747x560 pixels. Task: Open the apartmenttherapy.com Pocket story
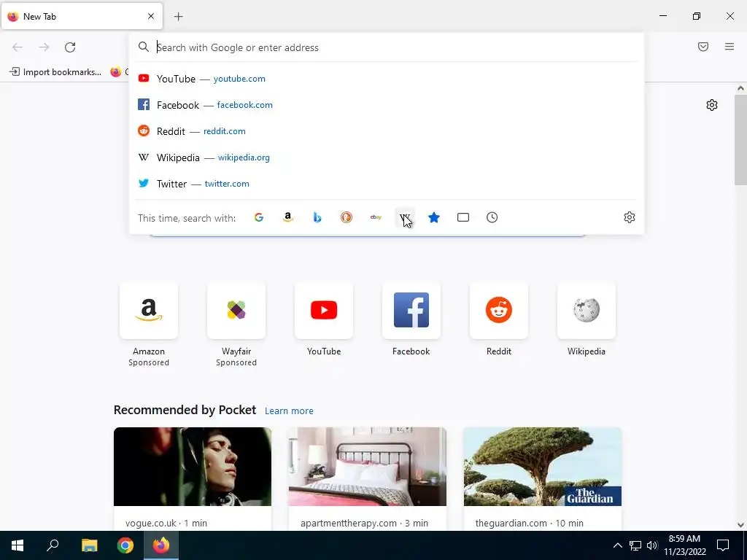coord(368,478)
